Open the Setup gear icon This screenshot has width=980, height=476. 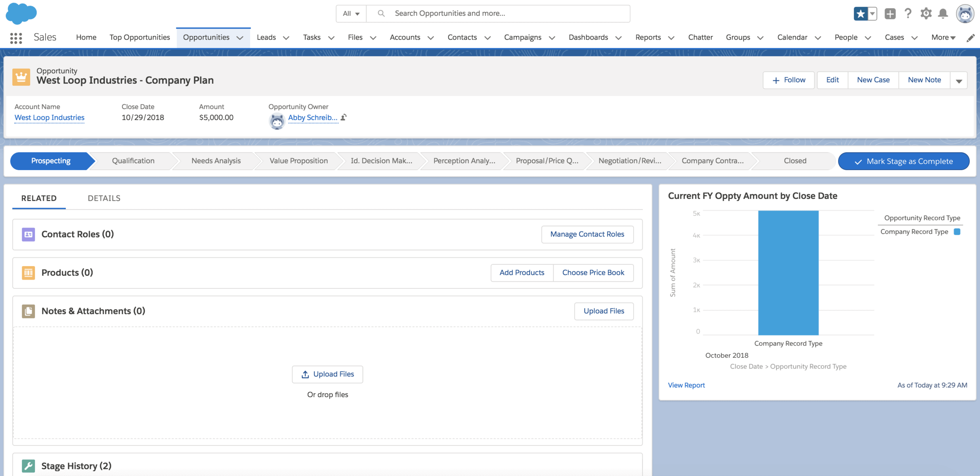point(926,13)
